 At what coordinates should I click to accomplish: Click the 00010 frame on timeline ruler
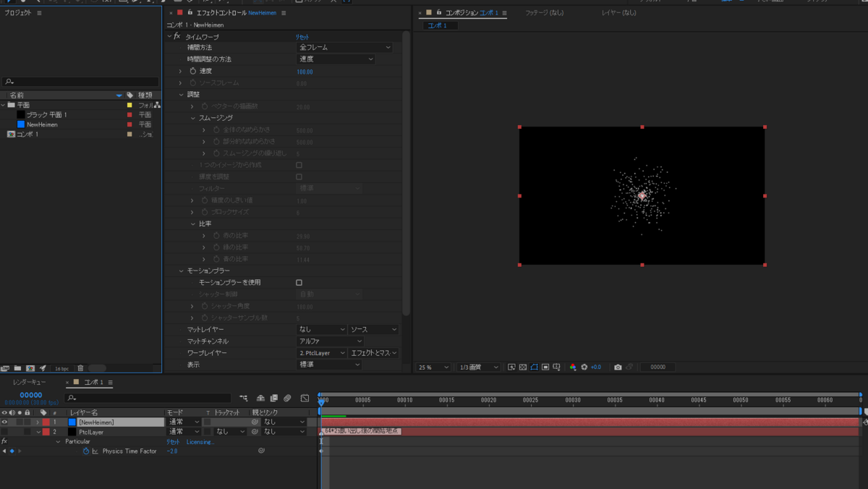click(x=404, y=400)
